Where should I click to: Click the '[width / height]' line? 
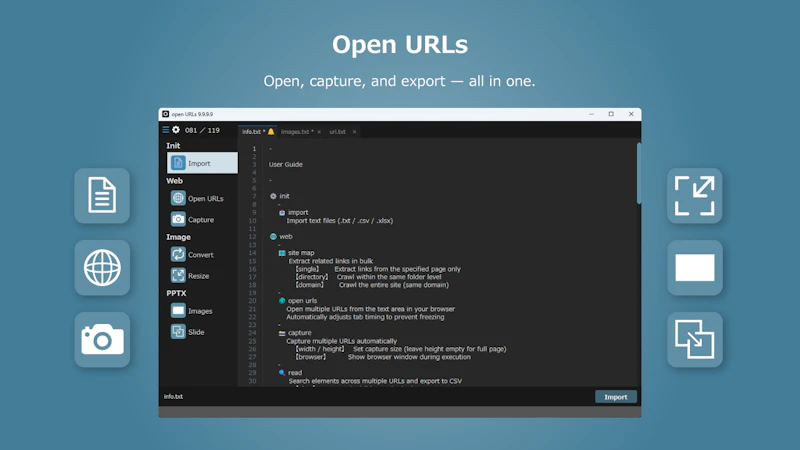[401, 349]
